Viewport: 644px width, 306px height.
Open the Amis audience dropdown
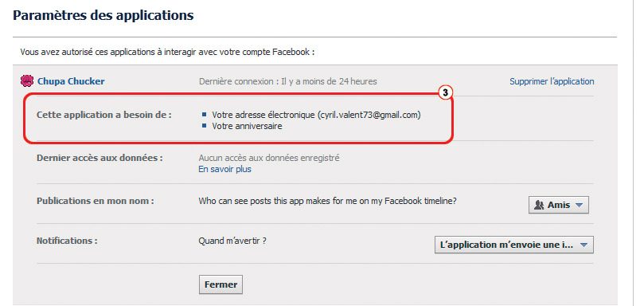[559, 205]
